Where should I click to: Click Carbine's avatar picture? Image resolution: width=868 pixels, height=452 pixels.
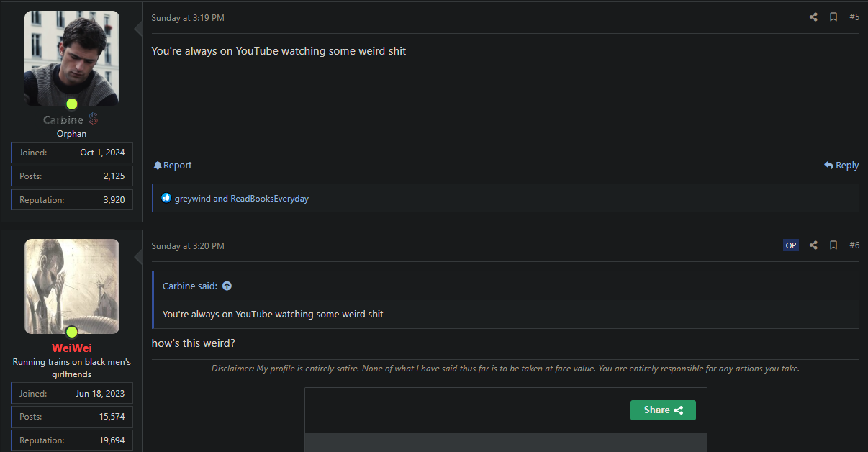pyautogui.click(x=72, y=58)
